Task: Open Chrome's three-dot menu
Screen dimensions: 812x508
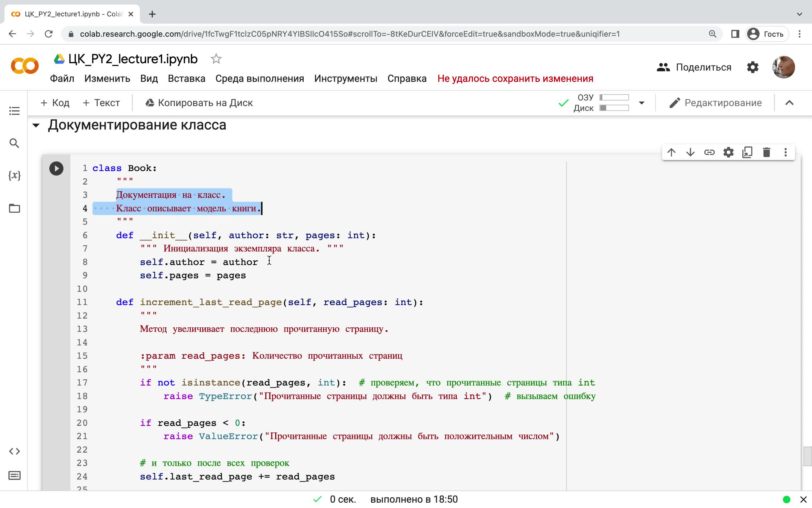Action: point(800,34)
